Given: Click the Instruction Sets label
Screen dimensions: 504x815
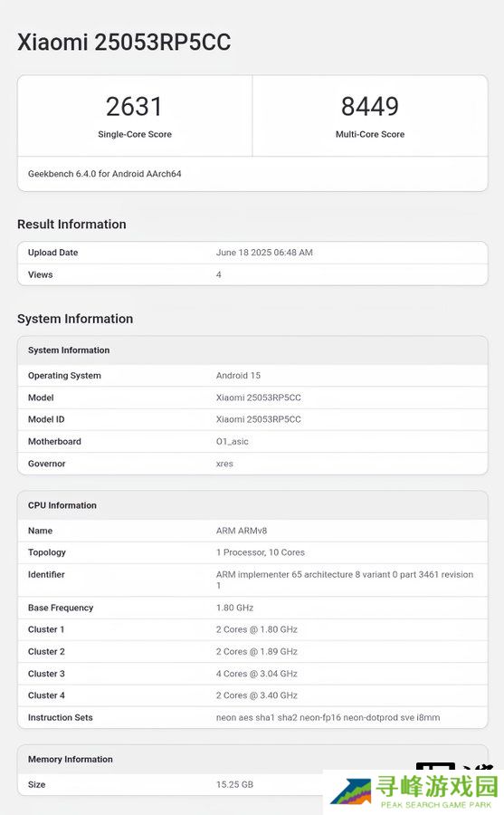Looking at the screenshot, I should (x=61, y=718).
